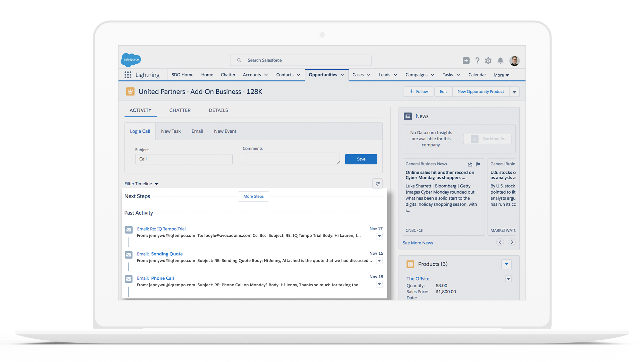
Task: Click the Email Re: IQ Tempo Trial entry
Action: (x=160, y=229)
